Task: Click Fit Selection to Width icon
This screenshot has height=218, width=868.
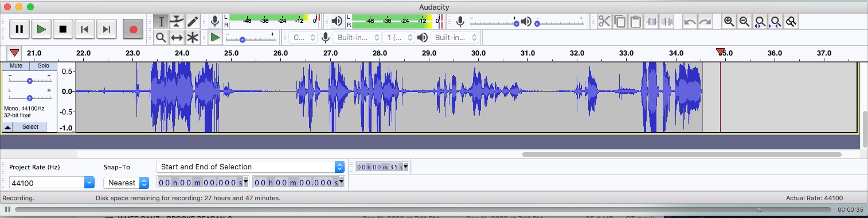Action: click(x=760, y=22)
